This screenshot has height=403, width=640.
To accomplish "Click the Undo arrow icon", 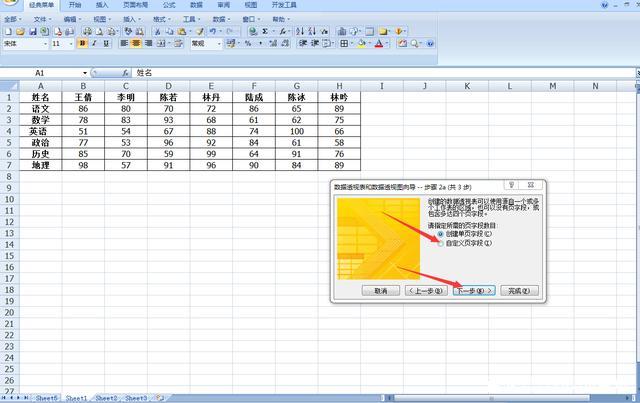I will coord(213,31).
